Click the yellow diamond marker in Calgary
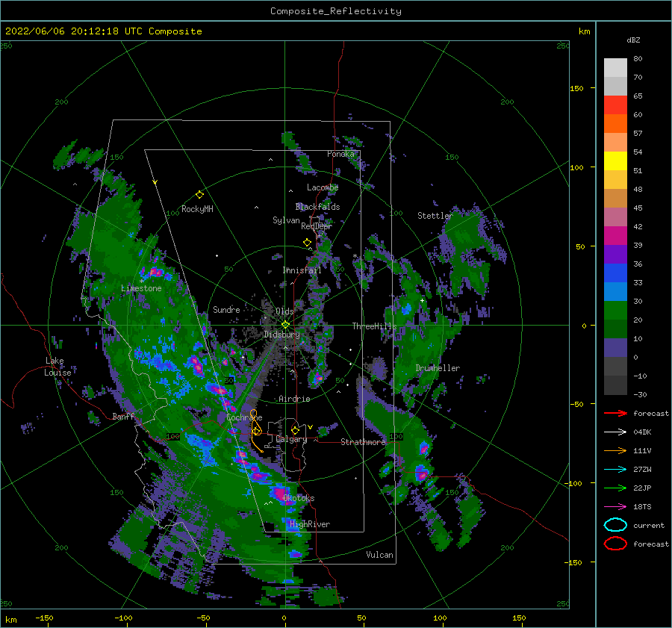 click(x=295, y=430)
